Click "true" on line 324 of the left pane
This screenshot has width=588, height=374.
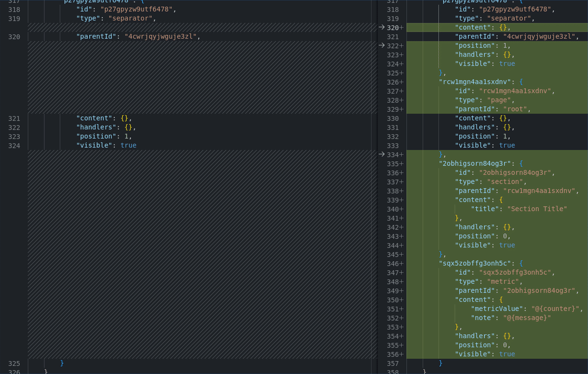click(x=128, y=145)
